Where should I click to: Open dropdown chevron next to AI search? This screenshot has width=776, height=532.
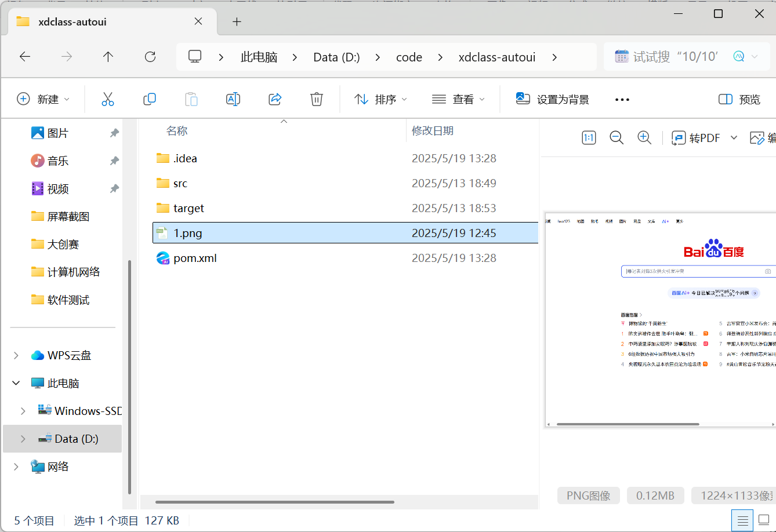pyautogui.click(x=755, y=57)
